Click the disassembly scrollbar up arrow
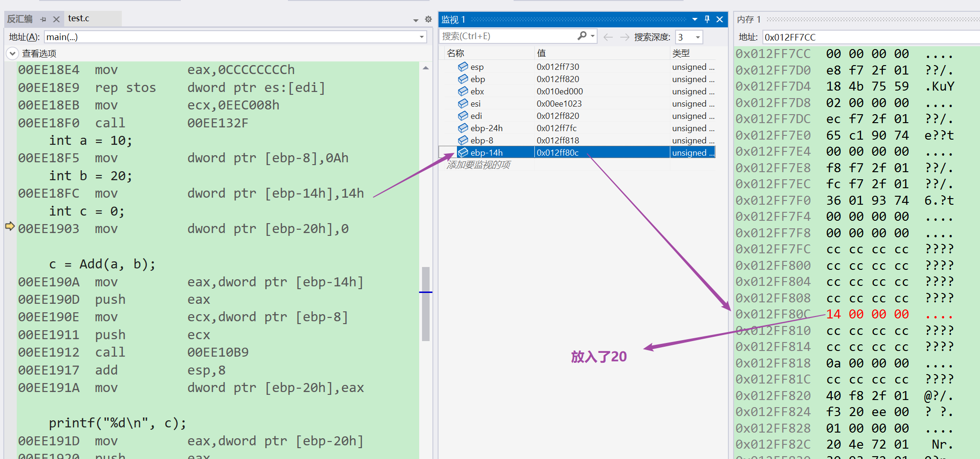Screen dimensions: 980x459 coord(426,68)
